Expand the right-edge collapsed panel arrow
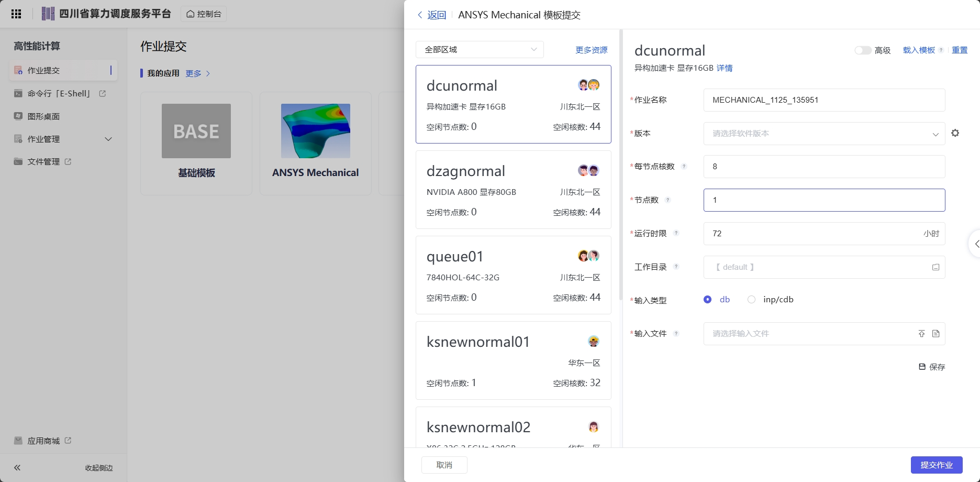 pyautogui.click(x=975, y=244)
